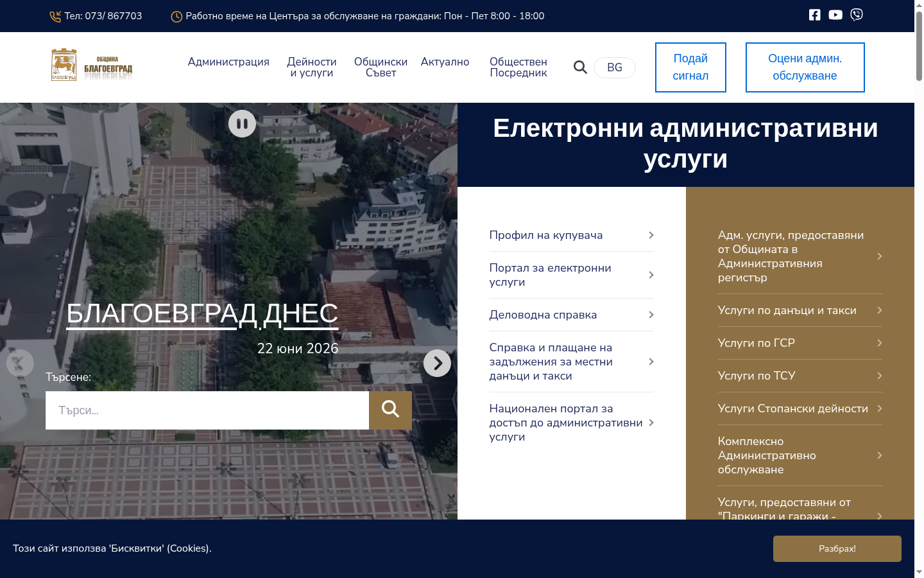The width and height of the screenshot is (924, 578).
Task: Open Услуги Стопански дейности link
Action: 800,408
